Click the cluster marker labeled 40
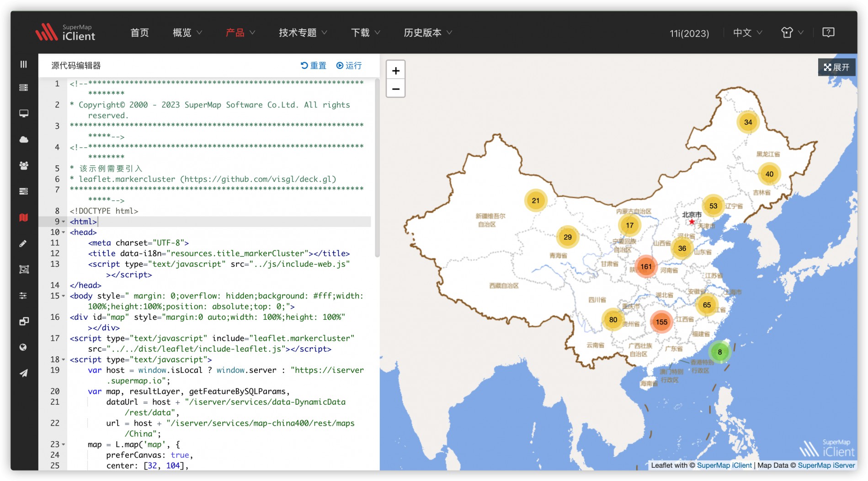This screenshot has height=481, width=868. point(769,174)
